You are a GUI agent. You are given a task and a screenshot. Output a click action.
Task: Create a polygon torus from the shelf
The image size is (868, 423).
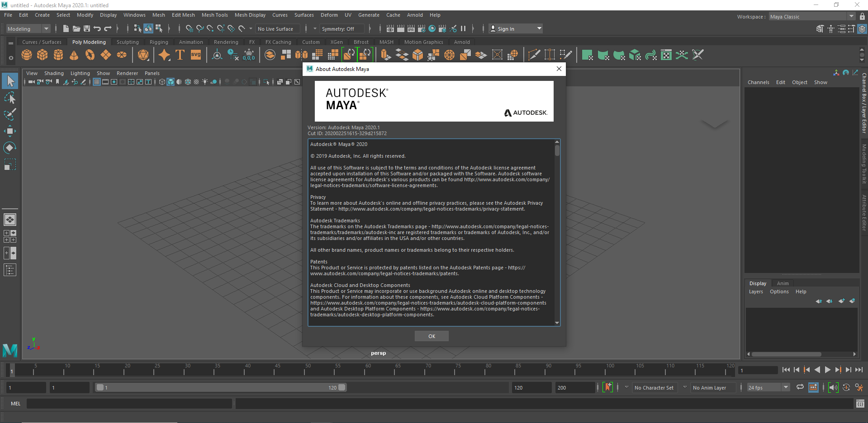tap(90, 55)
